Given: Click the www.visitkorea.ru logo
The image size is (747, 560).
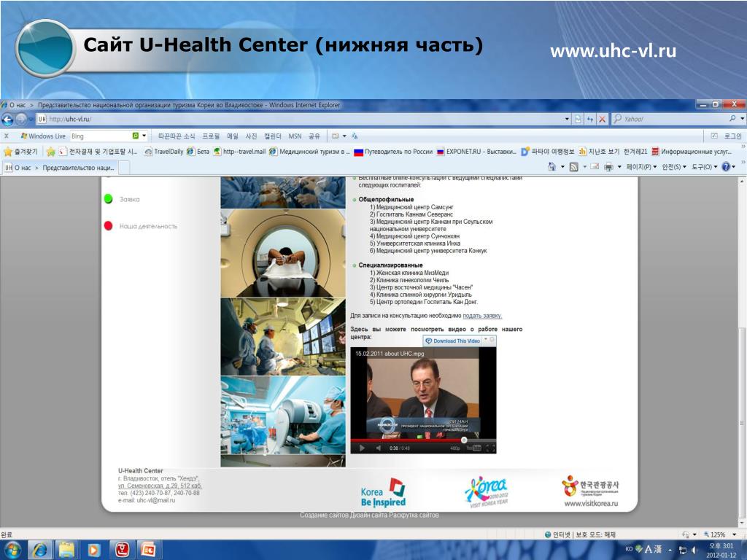Looking at the screenshot, I should (x=591, y=491).
